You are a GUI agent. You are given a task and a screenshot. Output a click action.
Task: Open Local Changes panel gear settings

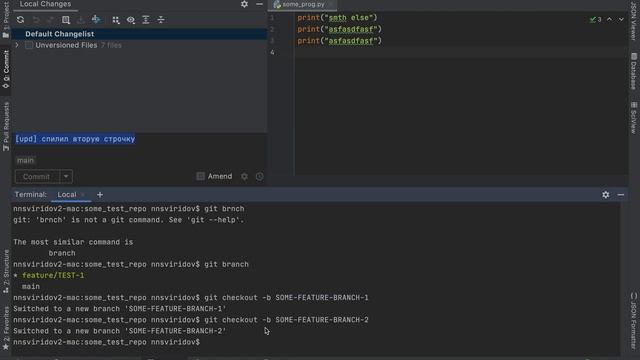click(x=244, y=4)
